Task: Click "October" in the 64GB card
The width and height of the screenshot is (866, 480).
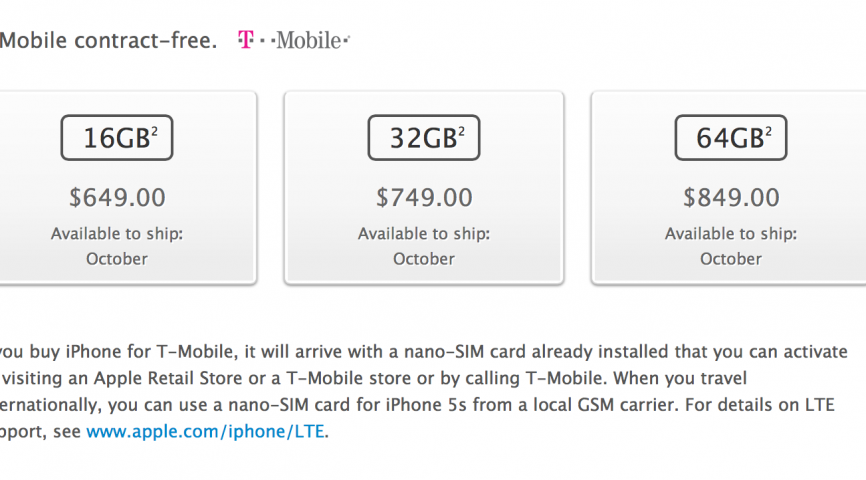Action: tap(731, 259)
